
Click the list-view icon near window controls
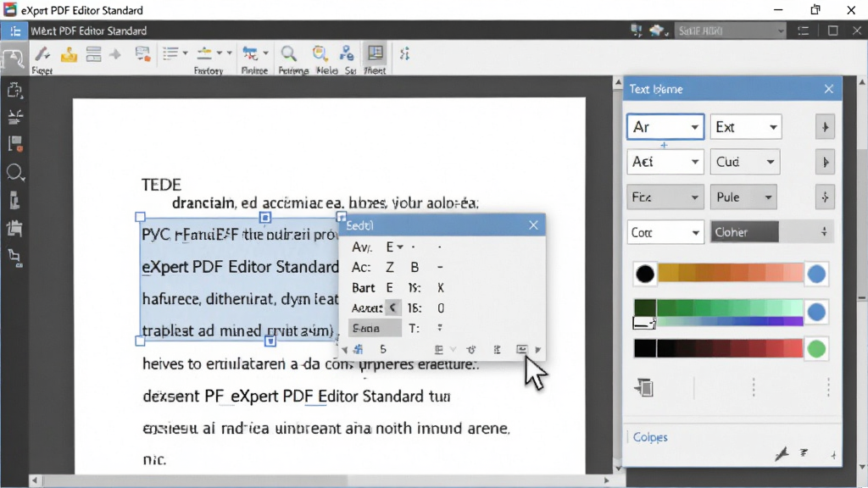tap(804, 31)
